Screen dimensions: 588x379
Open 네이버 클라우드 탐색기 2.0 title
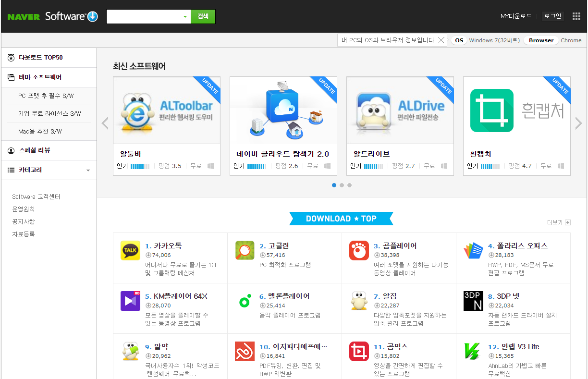click(x=282, y=154)
